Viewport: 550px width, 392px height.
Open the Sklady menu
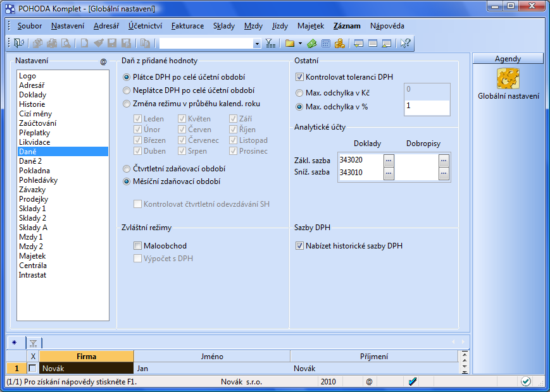(224, 26)
